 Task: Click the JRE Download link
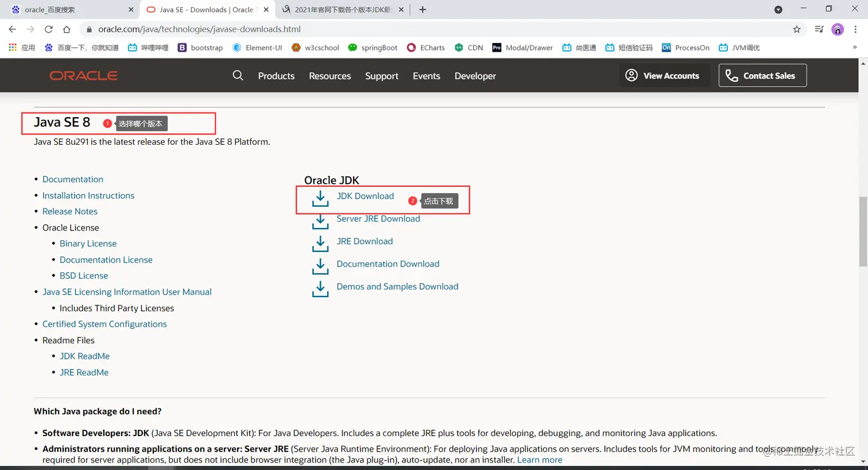[x=365, y=241]
